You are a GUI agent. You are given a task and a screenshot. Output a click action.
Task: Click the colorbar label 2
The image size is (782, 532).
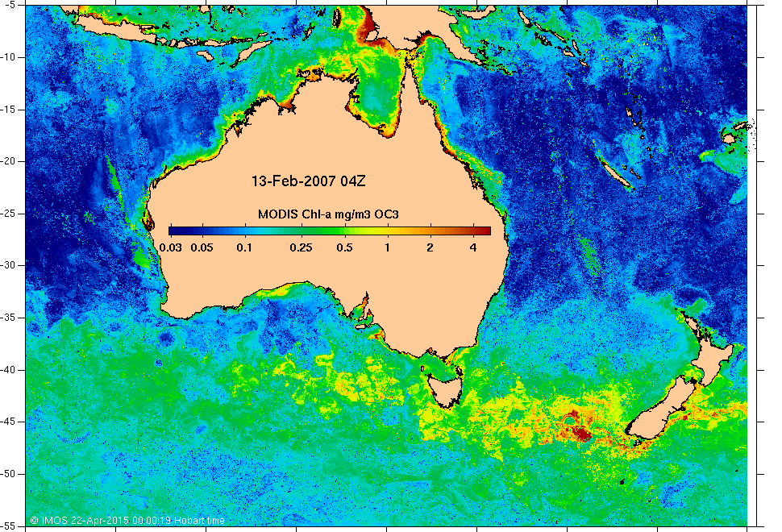[430, 247]
